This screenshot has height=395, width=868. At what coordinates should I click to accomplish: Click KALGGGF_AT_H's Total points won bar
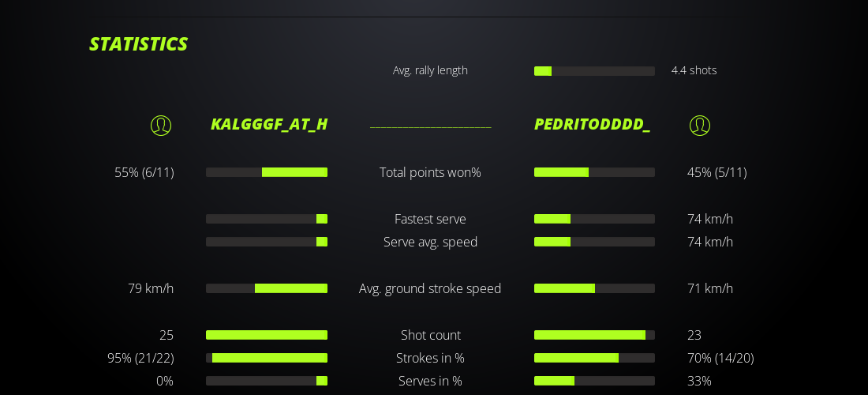(267, 172)
